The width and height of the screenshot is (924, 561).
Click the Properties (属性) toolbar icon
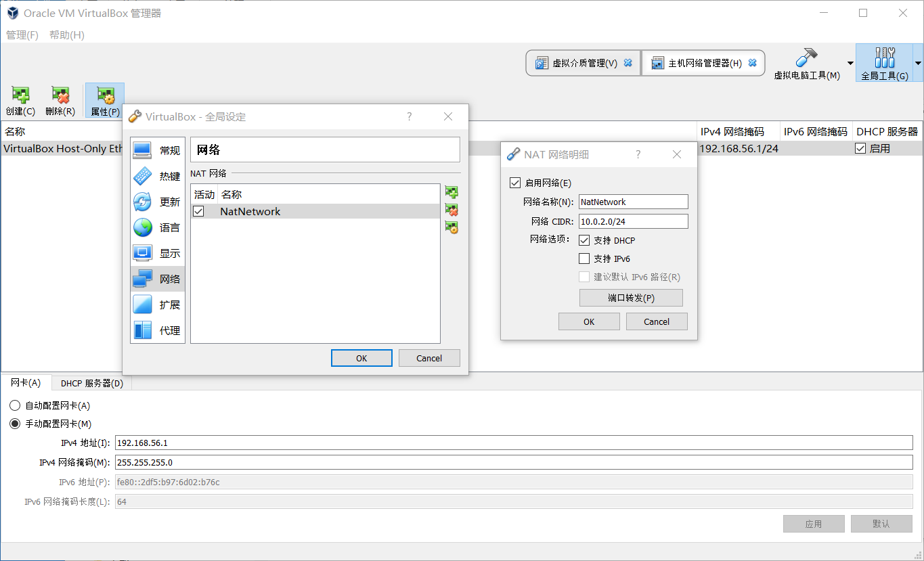click(x=105, y=101)
